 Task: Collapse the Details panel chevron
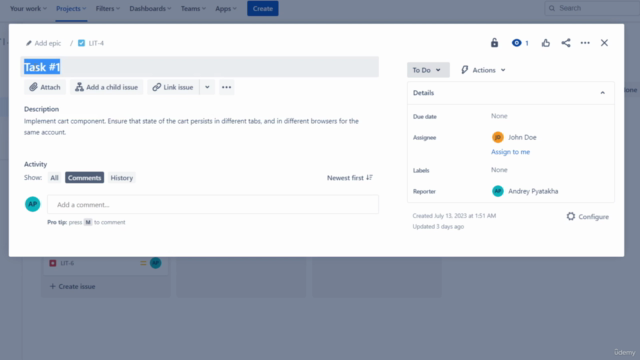(602, 93)
